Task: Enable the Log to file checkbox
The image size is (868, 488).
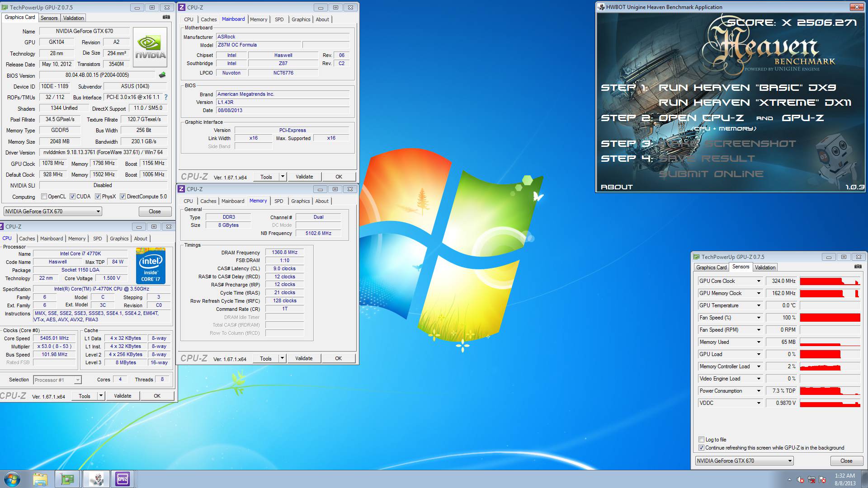Action: 702,440
